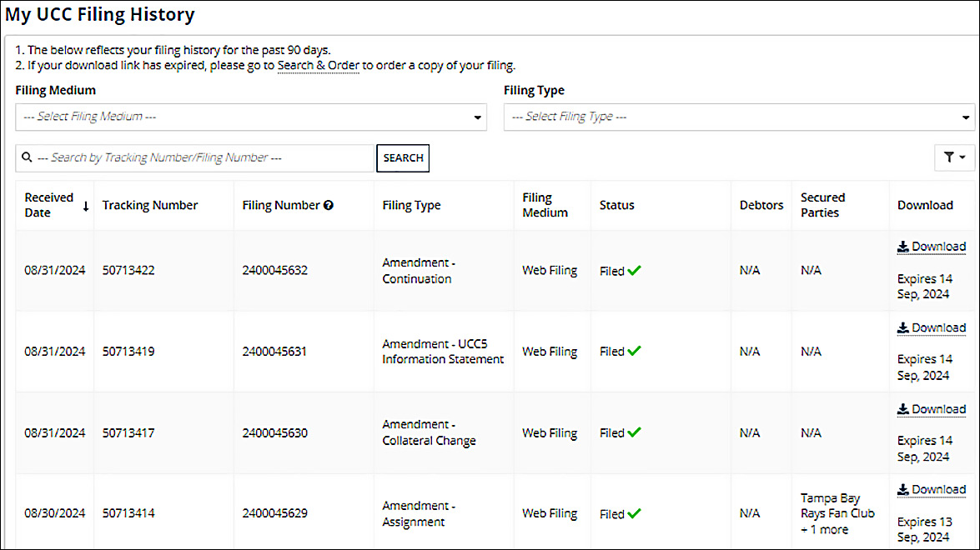This screenshot has width=980, height=550.
Task: Click the magnifier icon in search box
Action: tap(27, 157)
